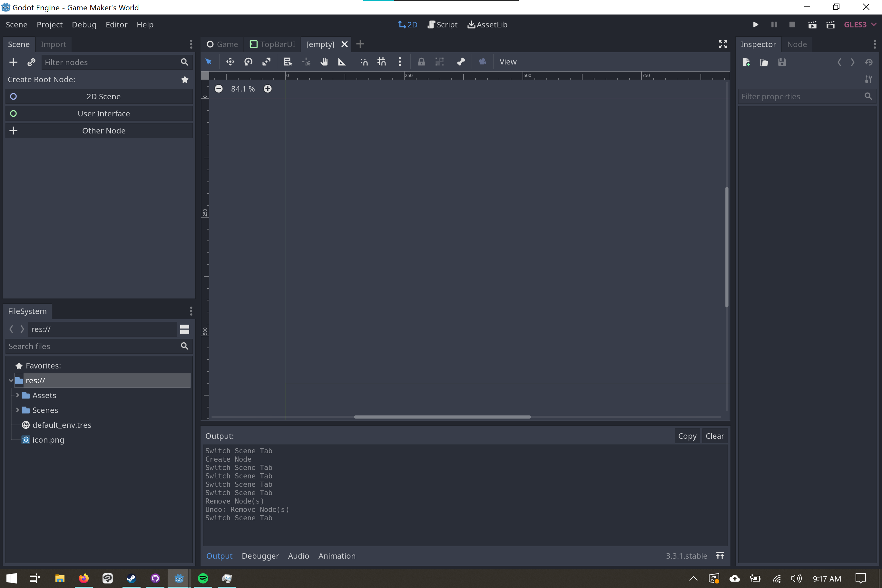The height and width of the screenshot is (588, 882).
Task: Activate the Rotate Mode tool
Action: (x=248, y=62)
